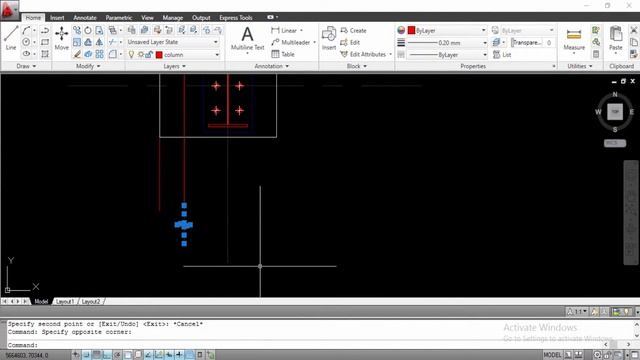Viewport: 640px width, 360px height.
Task: Open the ByLayer linetype dropdown
Action: [484, 55]
